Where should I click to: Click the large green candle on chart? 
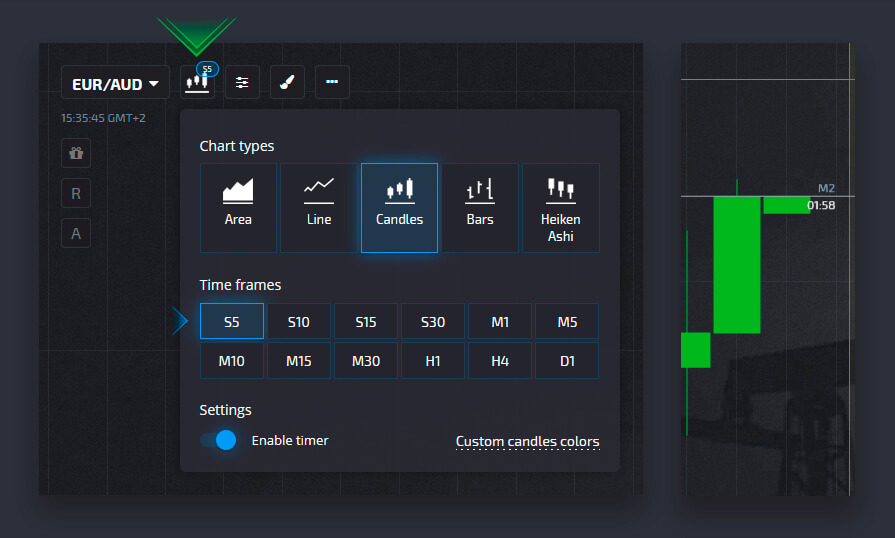coord(737,265)
